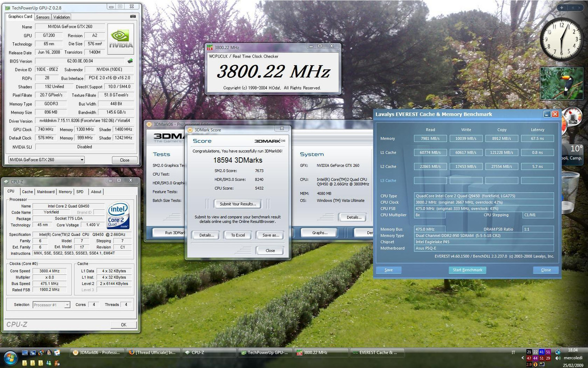The height and width of the screenshot is (368, 588).
Task: Click OK button in CPU-Z
Action: click(124, 325)
